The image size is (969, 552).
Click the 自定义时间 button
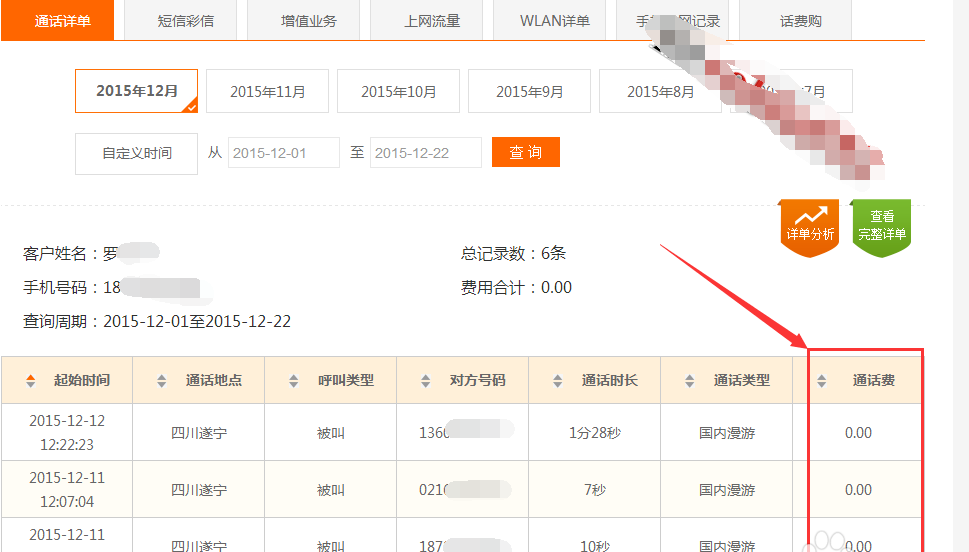pyautogui.click(x=136, y=153)
